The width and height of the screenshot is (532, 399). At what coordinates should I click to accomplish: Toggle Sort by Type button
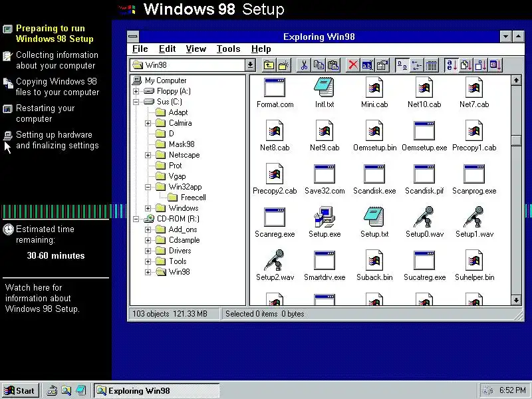point(466,65)
